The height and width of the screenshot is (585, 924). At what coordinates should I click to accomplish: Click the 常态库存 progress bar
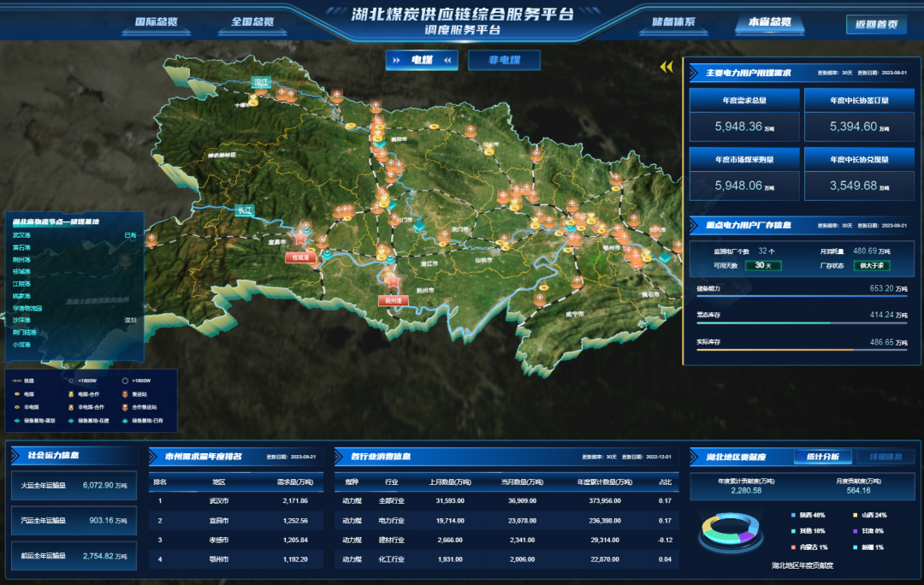[x=802, y=322]
